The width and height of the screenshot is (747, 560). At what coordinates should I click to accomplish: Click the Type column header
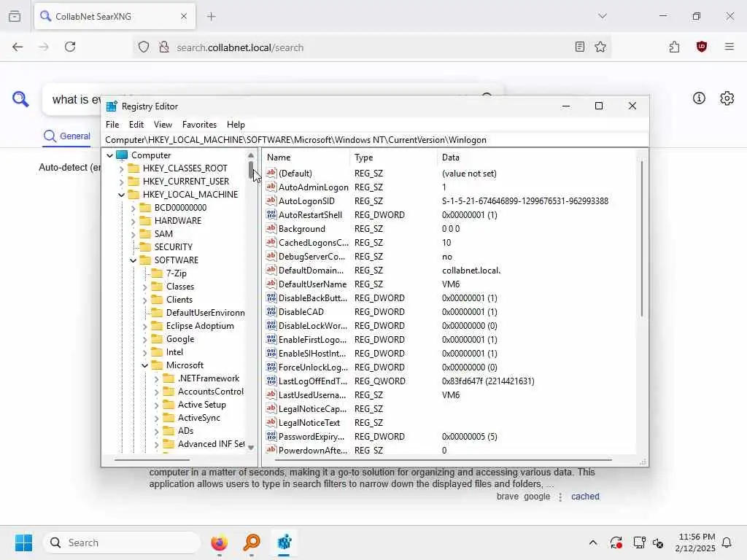point(393,157)
